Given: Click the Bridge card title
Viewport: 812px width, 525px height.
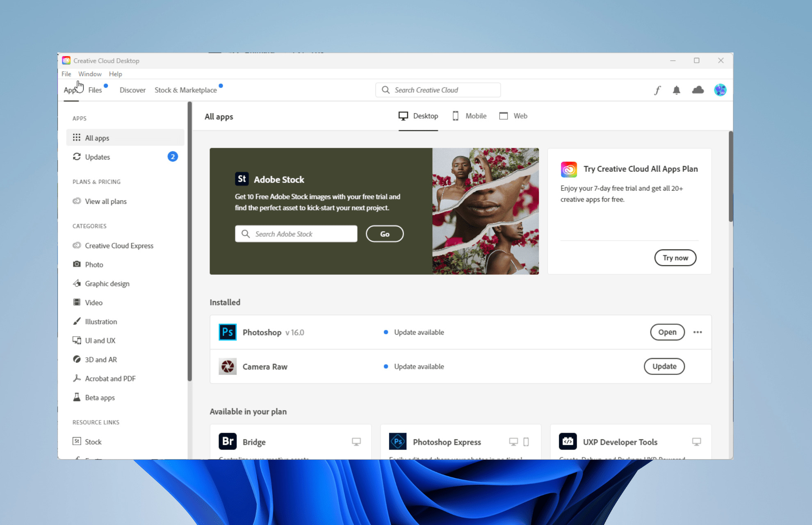Looking at the screenshot, I should 254,442.
